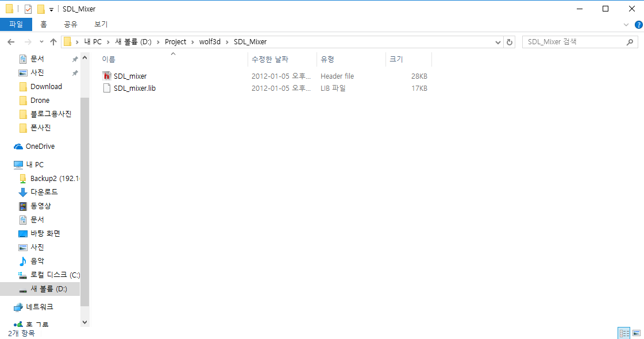644x339 pixels.
Task: Open OneDrive in navigation pane
Action: click(x=40, y=147)
